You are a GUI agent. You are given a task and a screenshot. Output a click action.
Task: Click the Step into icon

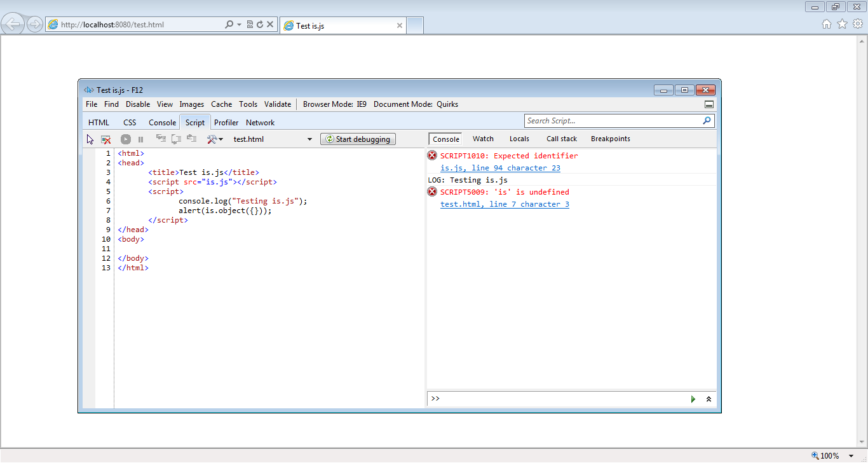click(161, 139)
